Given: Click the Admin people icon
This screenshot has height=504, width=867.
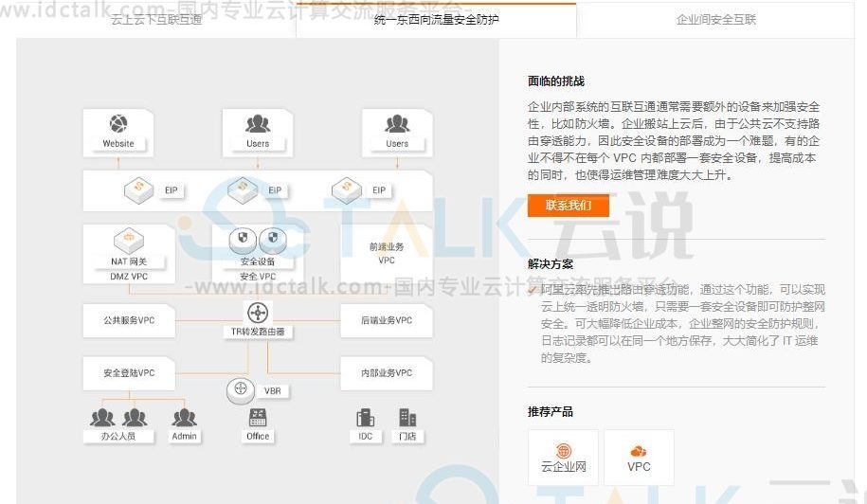Looking at the screenshot, I should [x=184, y=418].
